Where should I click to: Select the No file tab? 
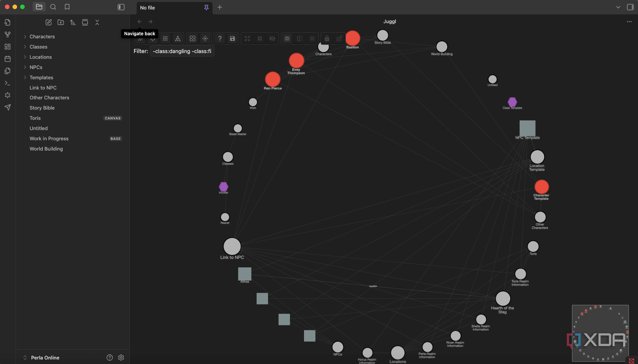[175, 8]
